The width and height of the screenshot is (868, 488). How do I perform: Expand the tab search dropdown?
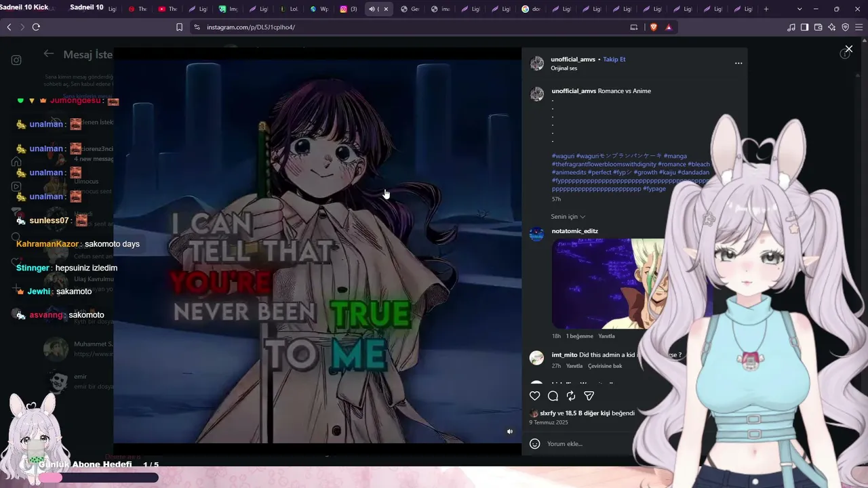[x=800, y=9]
